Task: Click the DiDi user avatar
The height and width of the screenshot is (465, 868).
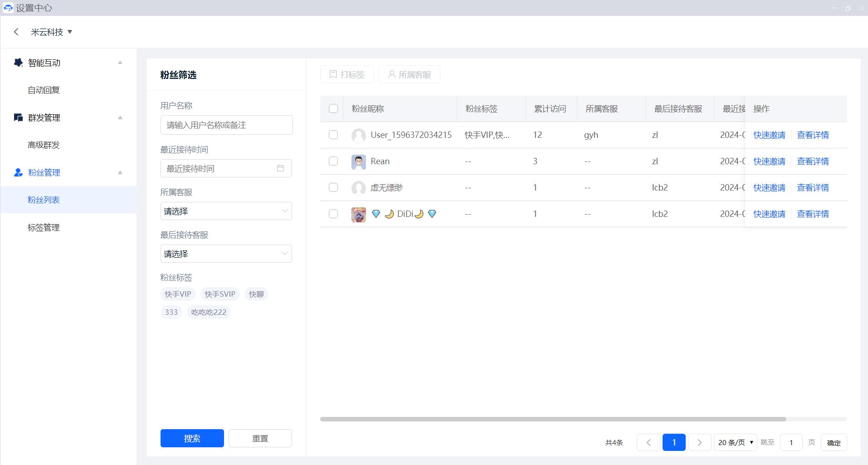Action: [358, 214]
